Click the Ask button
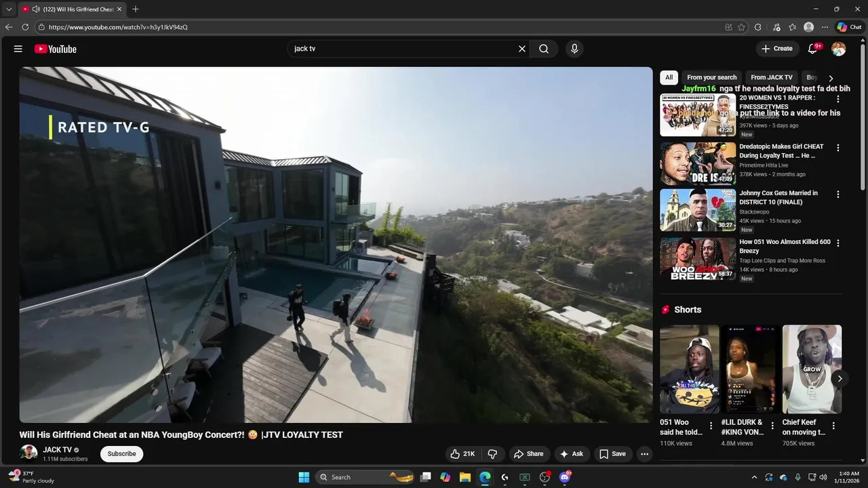The image size is (868, 488). coord(571,454)
